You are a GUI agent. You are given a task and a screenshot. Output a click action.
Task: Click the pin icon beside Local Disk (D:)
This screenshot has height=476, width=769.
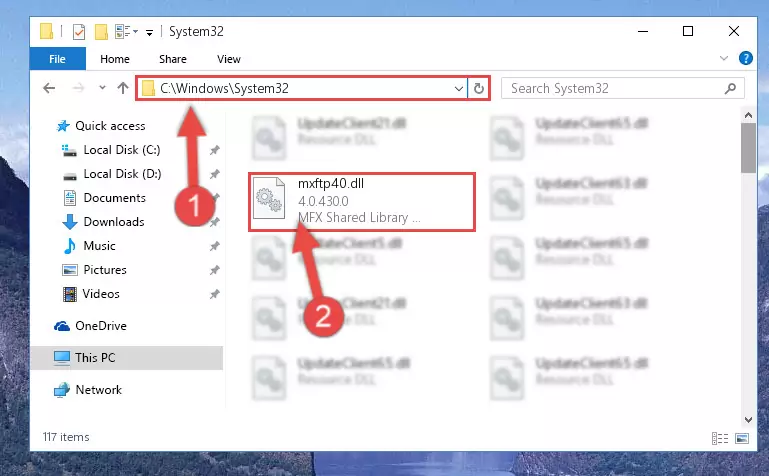coord(214,175)
